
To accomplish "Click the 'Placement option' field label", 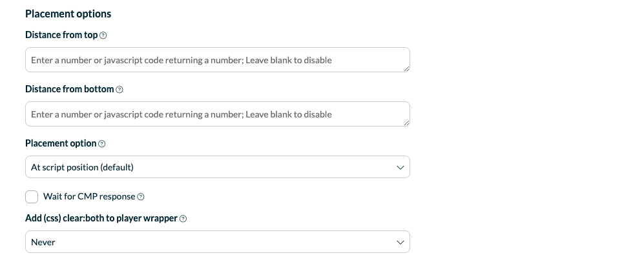I will click(61, 143).
